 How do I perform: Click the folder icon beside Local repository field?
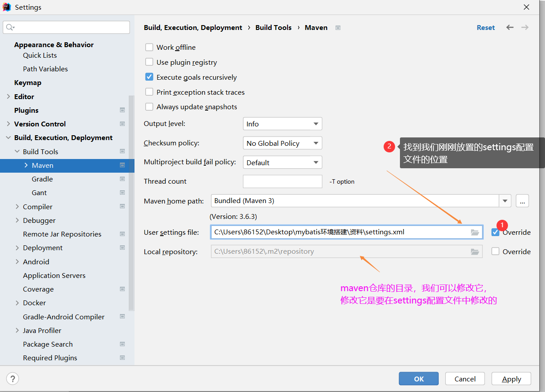[475, 251]
